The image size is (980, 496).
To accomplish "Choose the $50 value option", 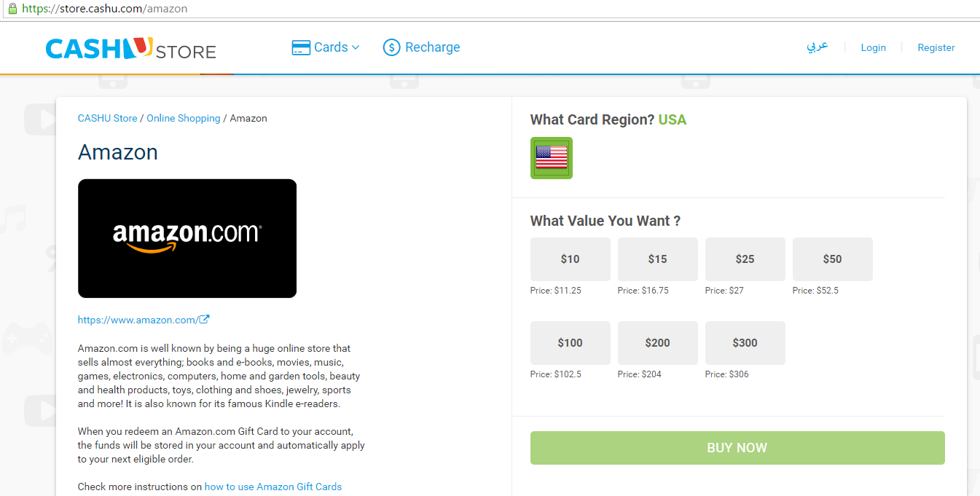I will (832, 259).
